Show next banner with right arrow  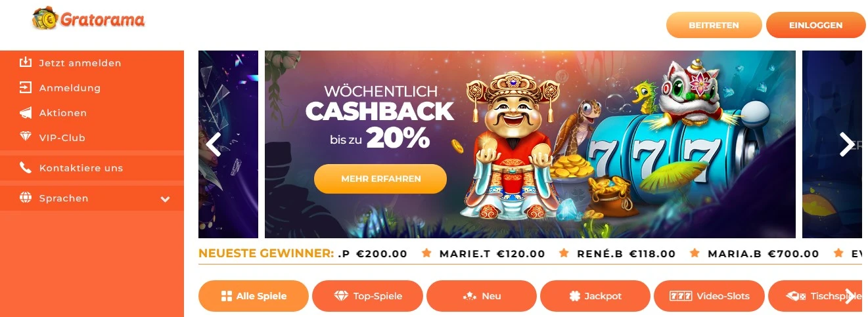tap(847, 144)
